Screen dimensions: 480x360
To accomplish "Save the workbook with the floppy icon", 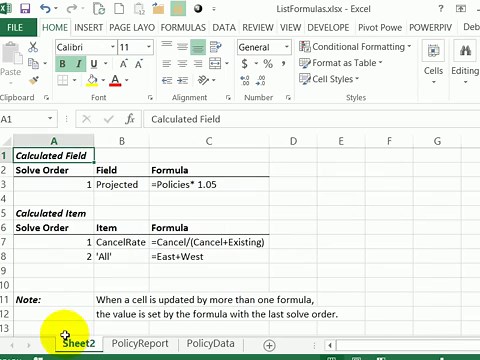I will (25, 9).
